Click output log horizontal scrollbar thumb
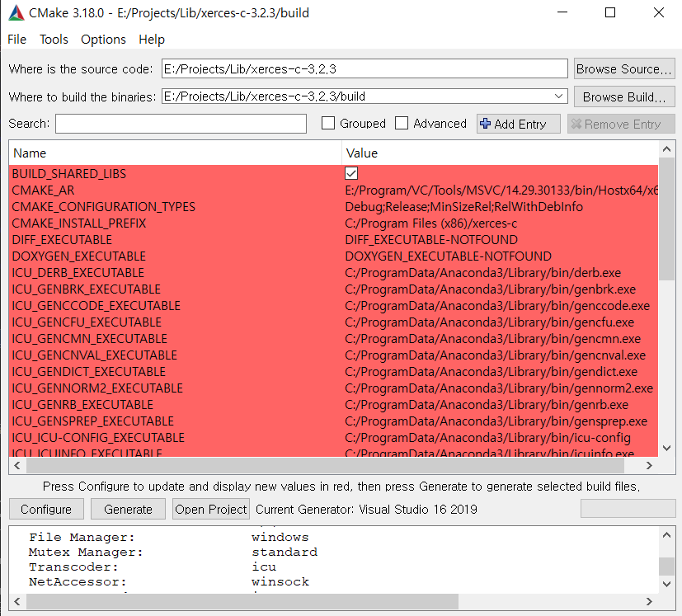 pos(242,602)
